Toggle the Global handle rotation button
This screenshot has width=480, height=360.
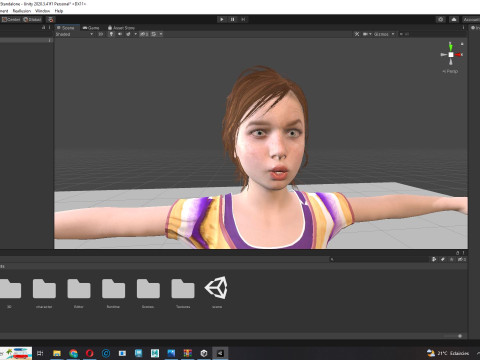tap(32, 19)
